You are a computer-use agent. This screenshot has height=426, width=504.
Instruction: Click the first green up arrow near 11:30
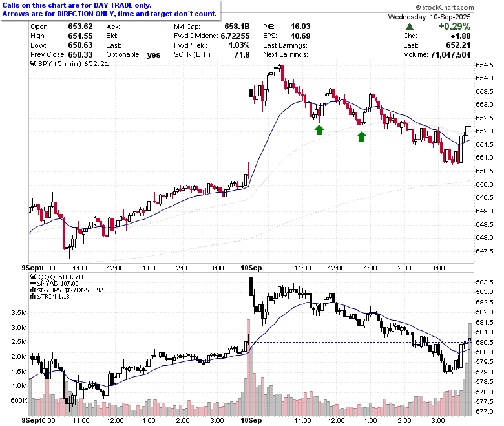319,130
